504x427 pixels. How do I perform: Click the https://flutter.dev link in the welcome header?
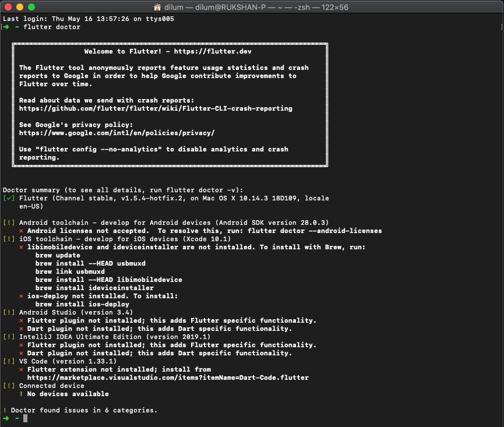(x=213, y=51)
